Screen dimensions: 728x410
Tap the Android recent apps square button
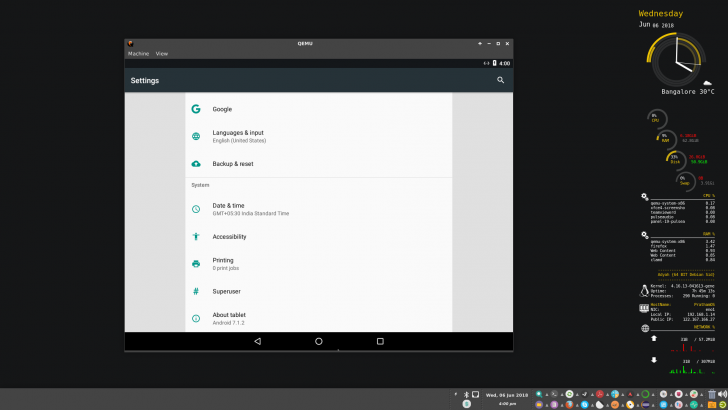tap(380, 341)
